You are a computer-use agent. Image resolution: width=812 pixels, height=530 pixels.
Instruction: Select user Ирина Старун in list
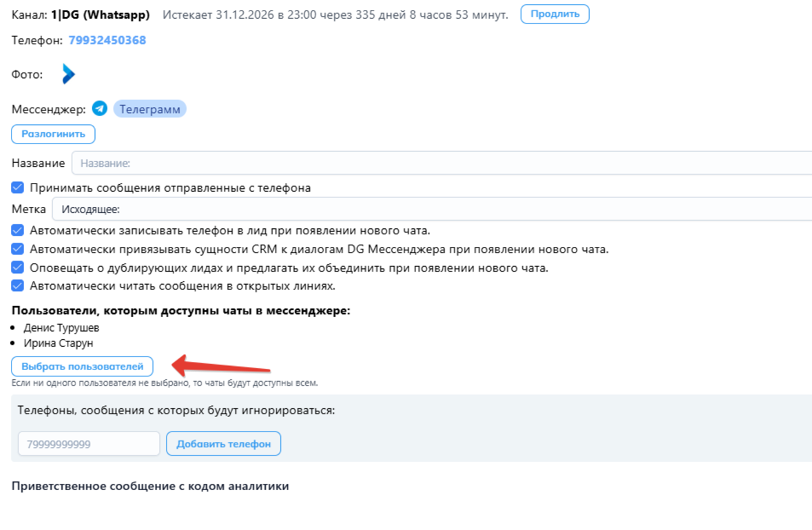pos(59,343)
